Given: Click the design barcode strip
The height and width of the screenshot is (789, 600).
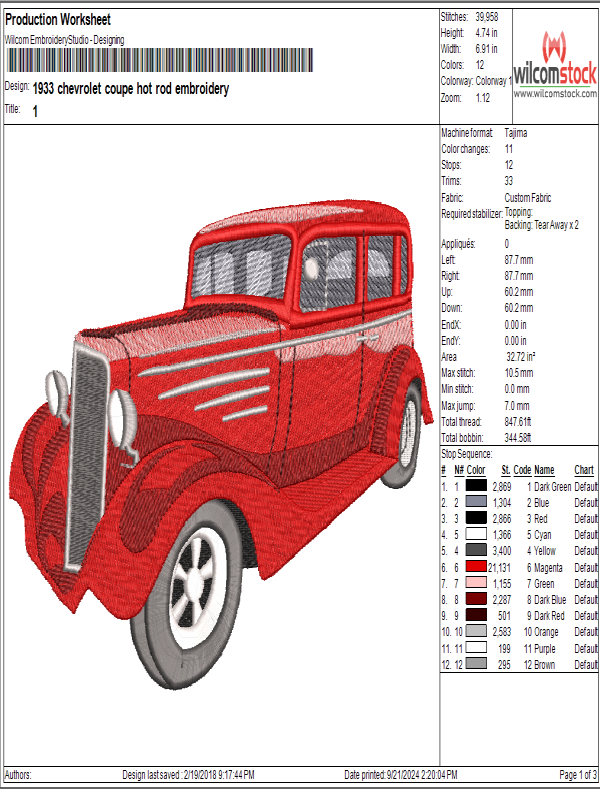Looking at the screenshot, I should 160,60.
